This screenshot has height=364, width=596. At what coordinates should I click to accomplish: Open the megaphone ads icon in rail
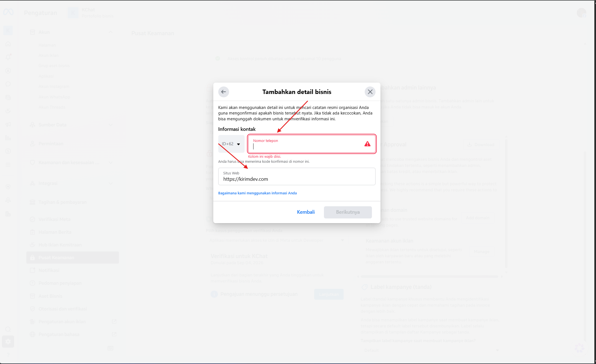click(x=8, y=124)
